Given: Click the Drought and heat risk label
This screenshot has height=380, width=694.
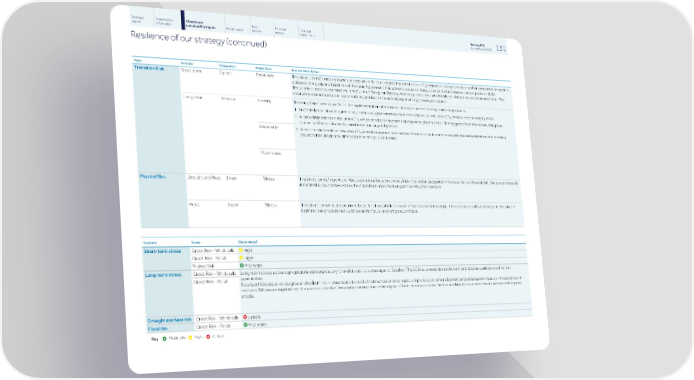Looking at the screenshot, I should 170,320.
